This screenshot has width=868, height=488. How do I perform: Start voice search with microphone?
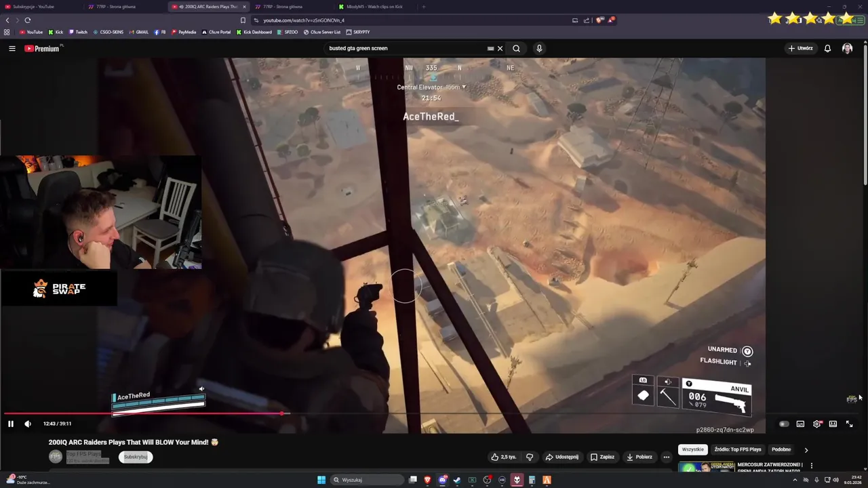click(539, 48)
